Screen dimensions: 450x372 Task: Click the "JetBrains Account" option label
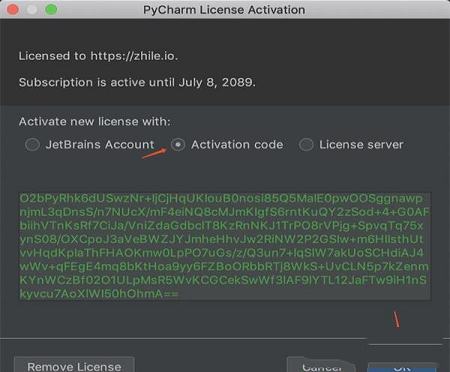tap(100, 145)
